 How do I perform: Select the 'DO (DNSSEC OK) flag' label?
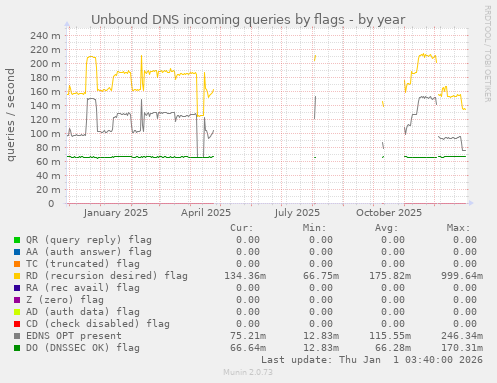point(83,348)
